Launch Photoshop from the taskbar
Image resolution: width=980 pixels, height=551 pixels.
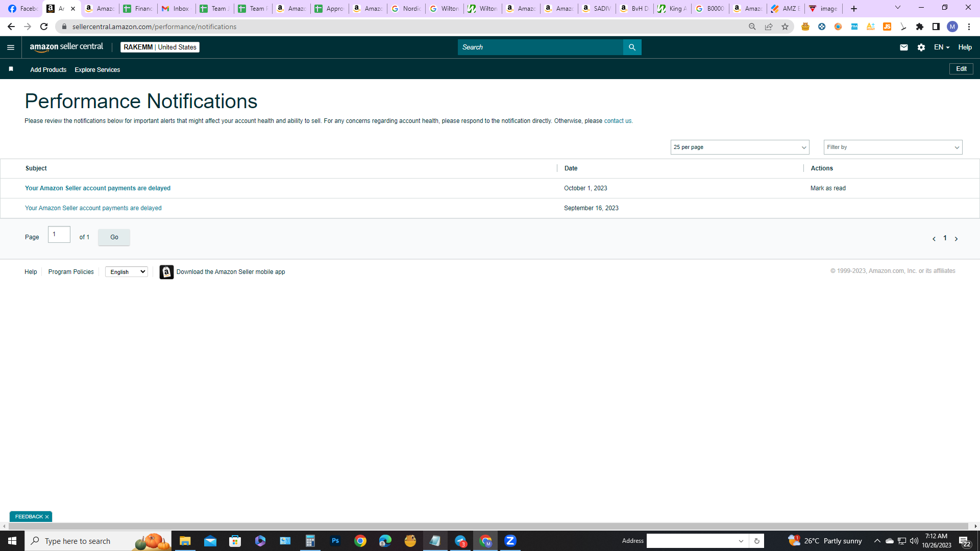pyautogui.click(x=335, y=541)
